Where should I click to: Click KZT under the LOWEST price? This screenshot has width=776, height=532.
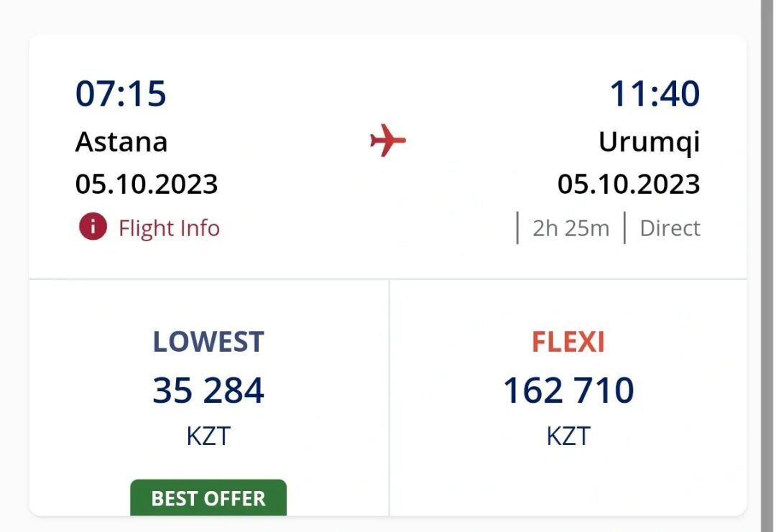click(208, 436)
